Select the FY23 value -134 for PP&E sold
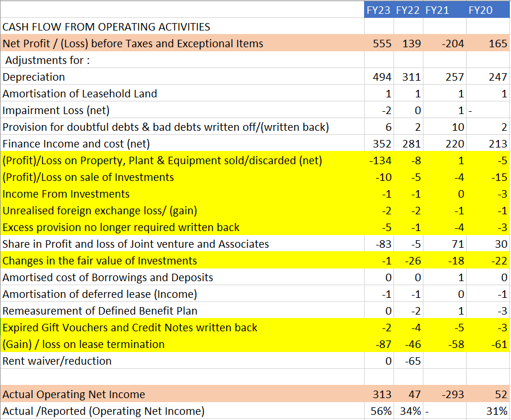Screen dimensions: 511x420 [x=380, y=160]
